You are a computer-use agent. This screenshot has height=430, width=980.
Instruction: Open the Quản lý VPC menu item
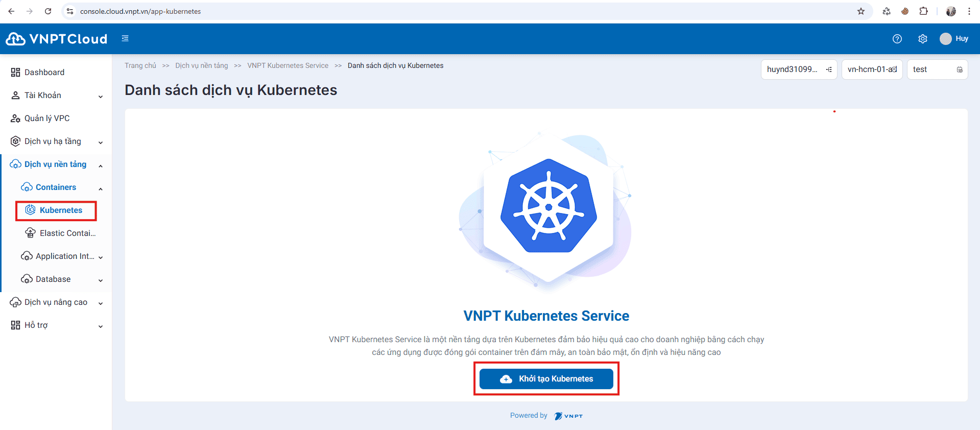(x=47, y=118)
